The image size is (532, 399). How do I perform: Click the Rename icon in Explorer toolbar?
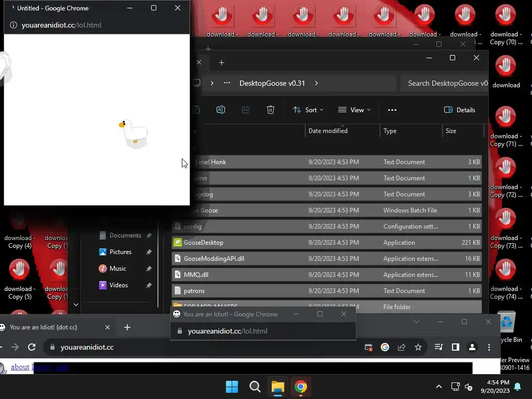click(x=220, y=110)
